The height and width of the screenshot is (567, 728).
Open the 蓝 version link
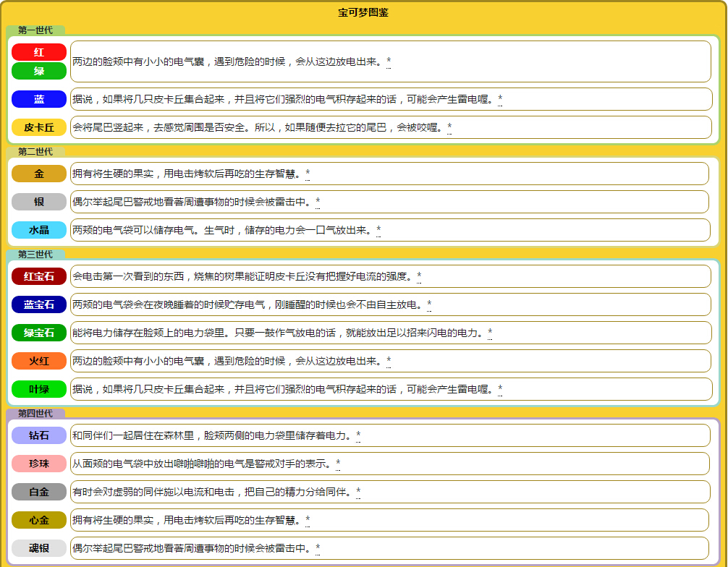39,99
